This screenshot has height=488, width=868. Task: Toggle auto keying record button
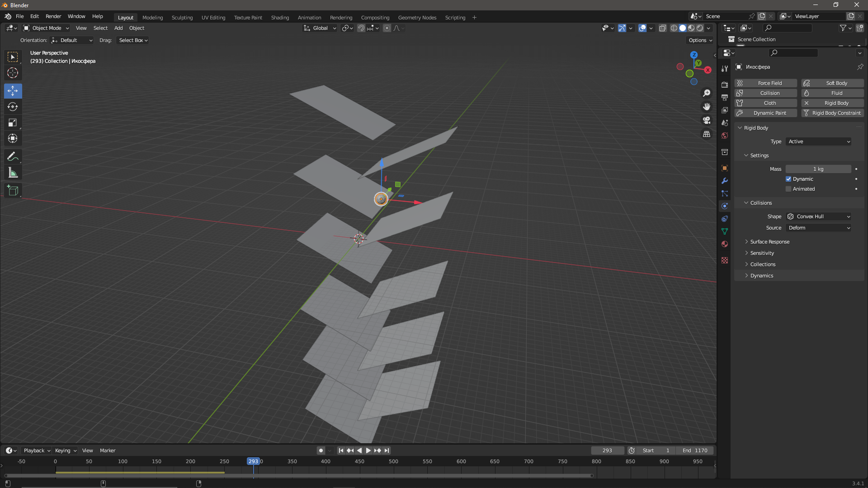(321, 450)
